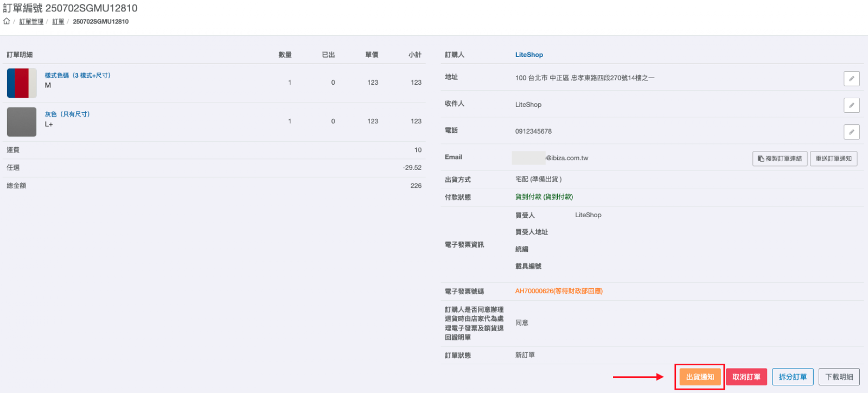Click the page title 訂單編號 250702SGMU12810
Image resolution: width=868 pixels, height=393 pixels.
click(71, 8)
